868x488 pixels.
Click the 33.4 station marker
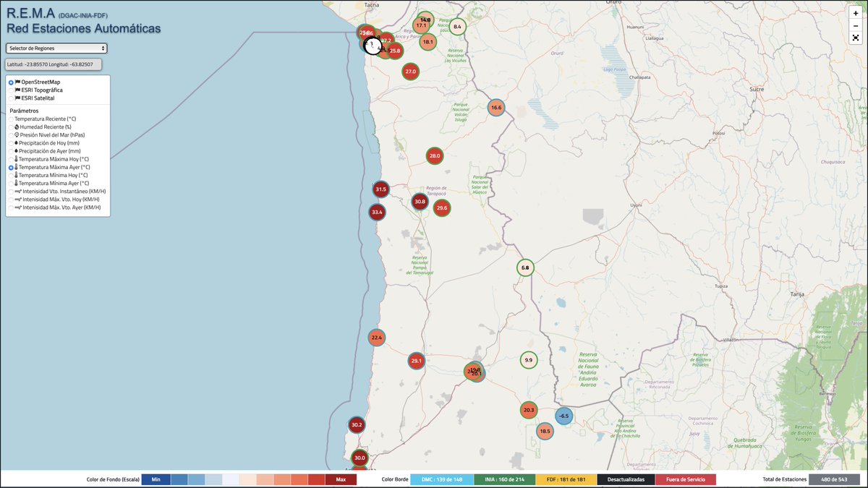376,212
